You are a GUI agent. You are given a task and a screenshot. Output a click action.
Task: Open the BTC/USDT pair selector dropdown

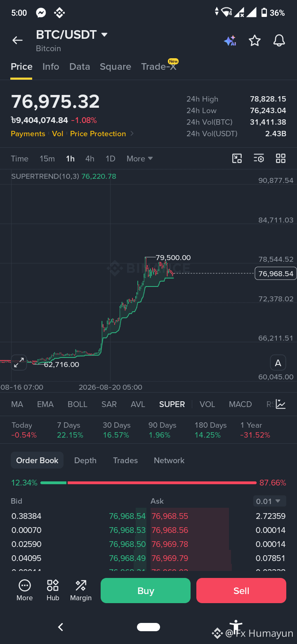click(x=72, y=35)
